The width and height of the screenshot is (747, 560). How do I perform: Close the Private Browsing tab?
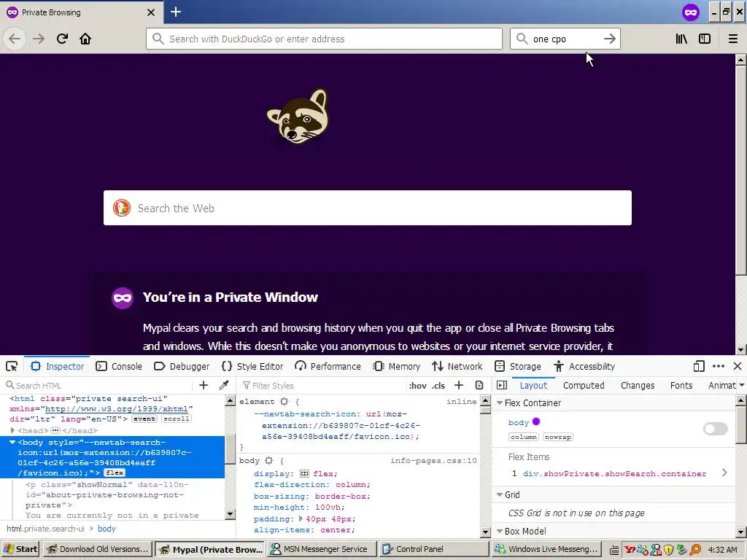(150, 12)
